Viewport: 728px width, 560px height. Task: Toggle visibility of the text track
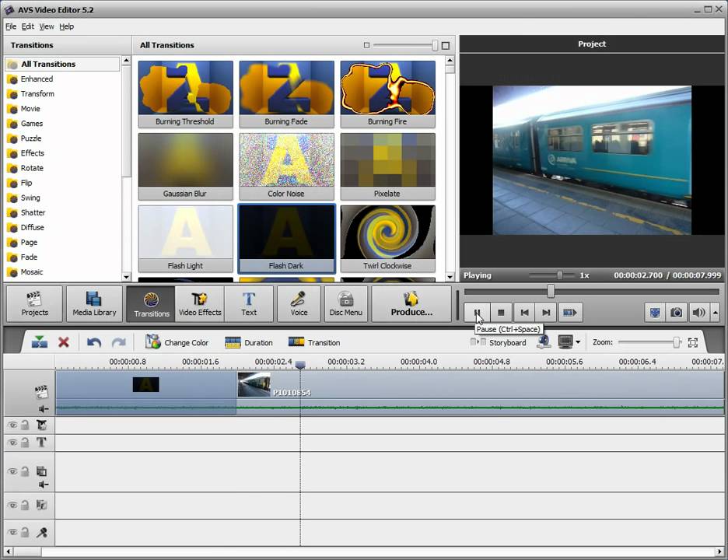coord(12,443)
